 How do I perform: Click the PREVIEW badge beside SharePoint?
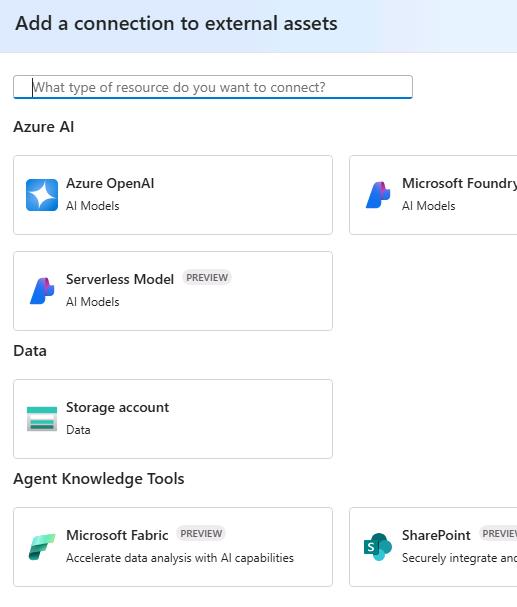tap(498, 533)
